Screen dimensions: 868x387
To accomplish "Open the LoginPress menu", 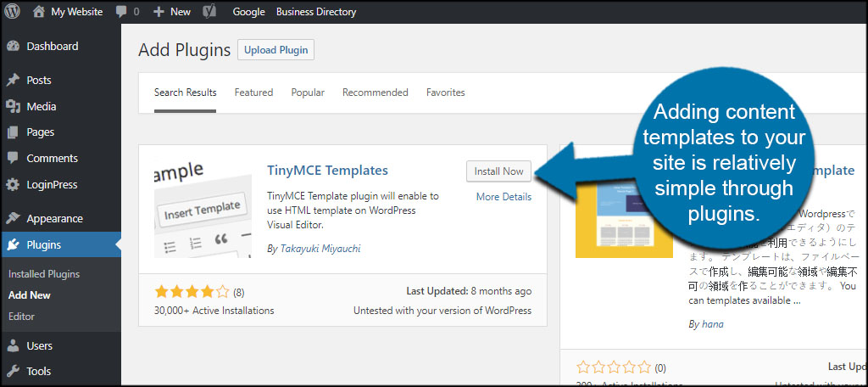I will pyautogui.click(x=52, y=185).
